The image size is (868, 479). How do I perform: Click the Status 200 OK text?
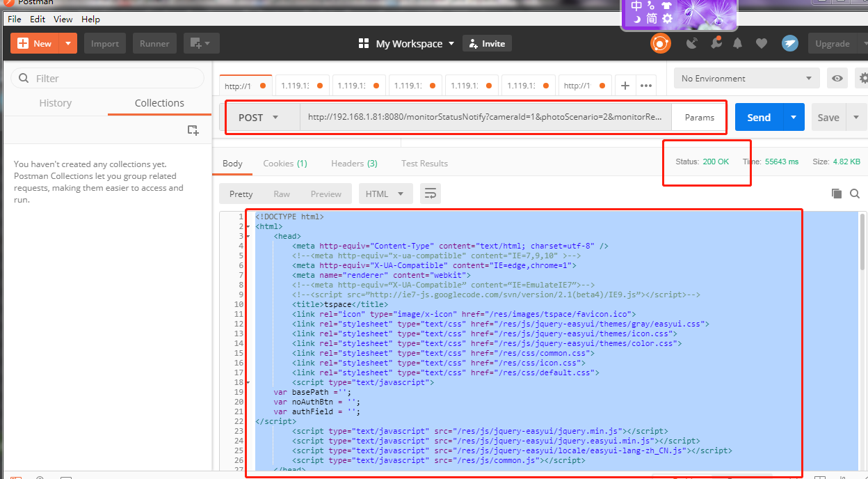coord(702,162)
